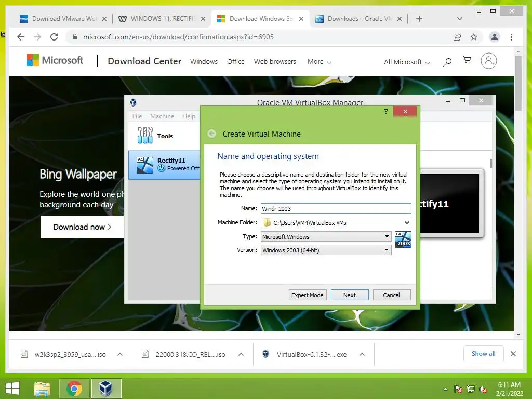This screenshot has width=532, height=399.
Task: Open the File menu in VirtualBox Manager
Action: (137, 116)
